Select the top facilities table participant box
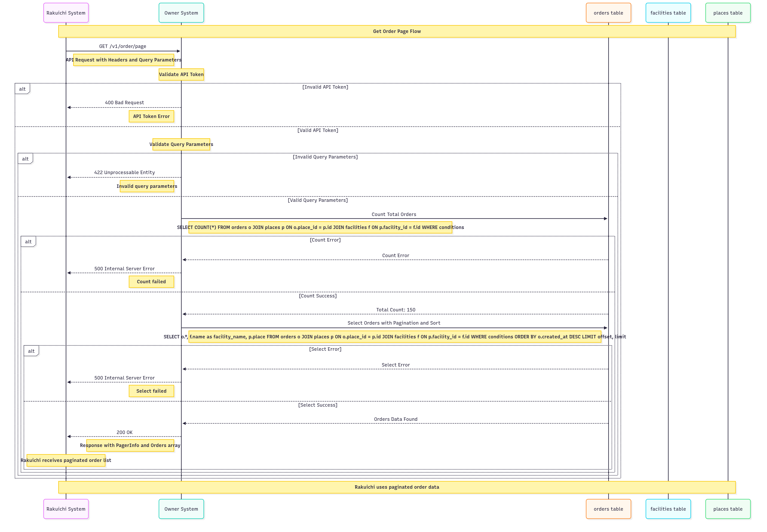 pyautogui.click(x=668, y=13)
